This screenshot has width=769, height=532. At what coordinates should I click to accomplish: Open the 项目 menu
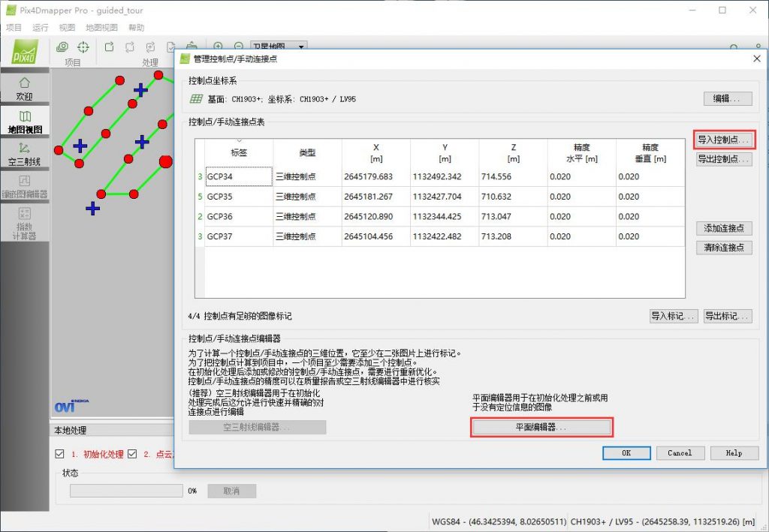[x=14, y=28]
